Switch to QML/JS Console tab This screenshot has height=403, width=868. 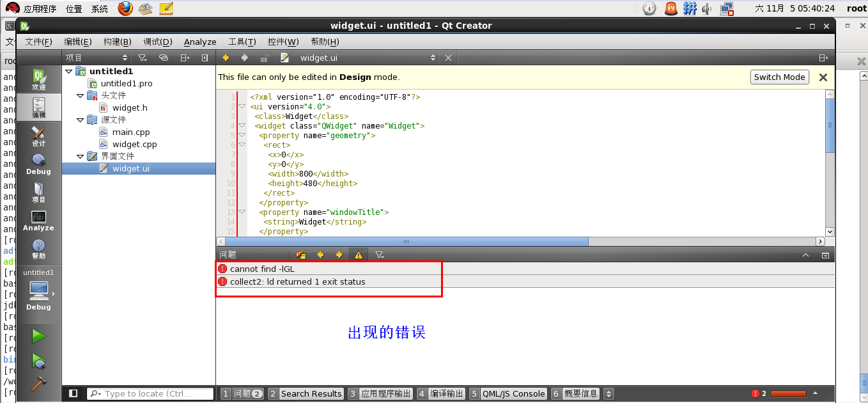(x=508, y=394)
